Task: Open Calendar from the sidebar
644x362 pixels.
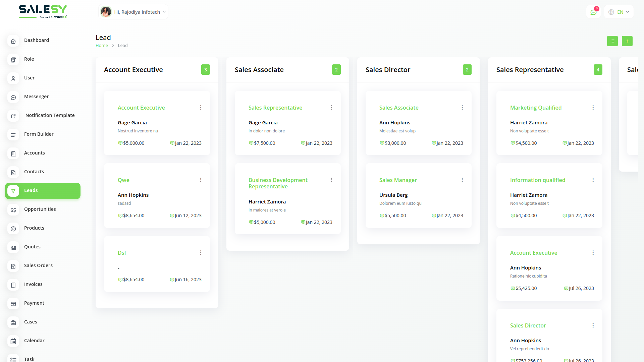Action: 34,341
